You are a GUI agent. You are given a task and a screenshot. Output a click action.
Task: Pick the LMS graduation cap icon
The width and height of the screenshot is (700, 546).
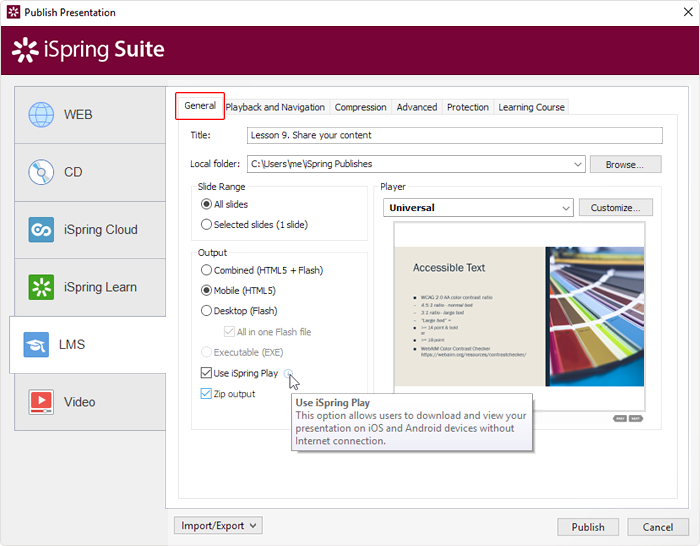36,345
